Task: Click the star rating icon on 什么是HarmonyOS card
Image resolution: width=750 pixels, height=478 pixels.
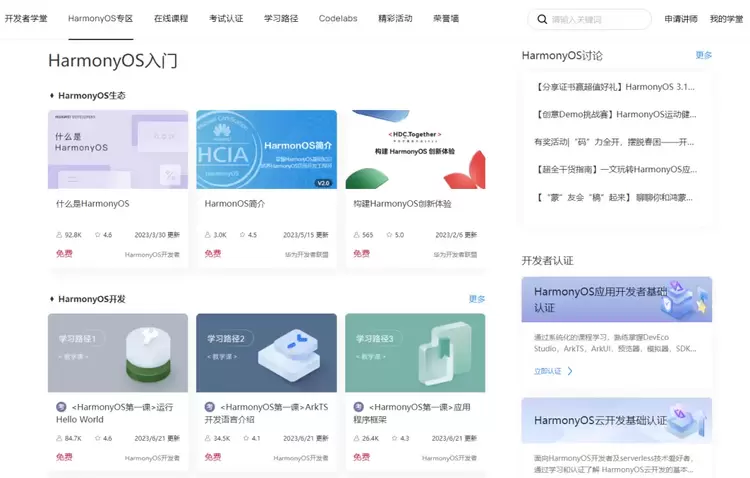Action: 97,235
